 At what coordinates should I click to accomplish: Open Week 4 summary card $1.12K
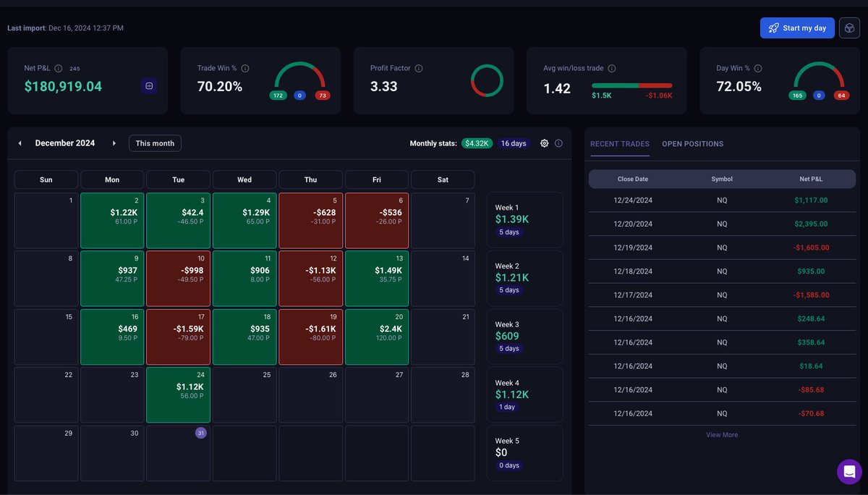(x=524, y=395)
